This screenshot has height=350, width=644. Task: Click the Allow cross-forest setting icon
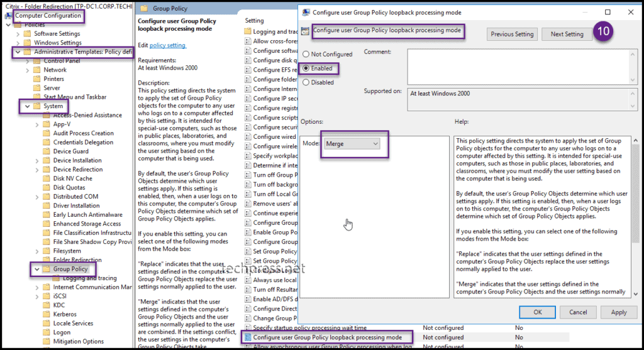tap(248, 41)
